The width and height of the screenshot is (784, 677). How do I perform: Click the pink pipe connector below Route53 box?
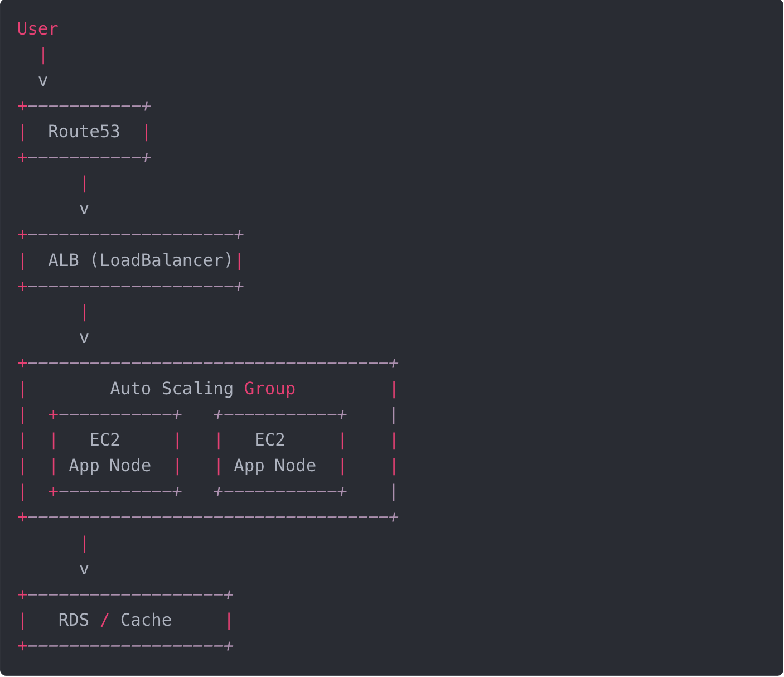[x=84, y=183]
